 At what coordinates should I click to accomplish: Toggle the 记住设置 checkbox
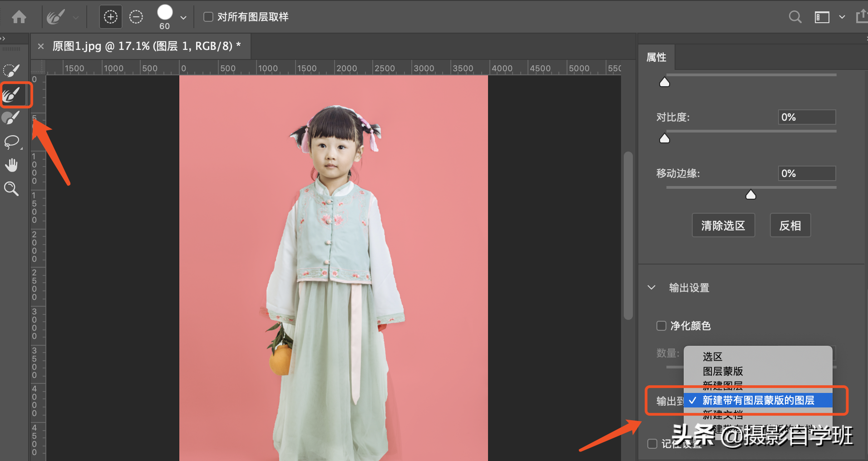tap(652, 444)
